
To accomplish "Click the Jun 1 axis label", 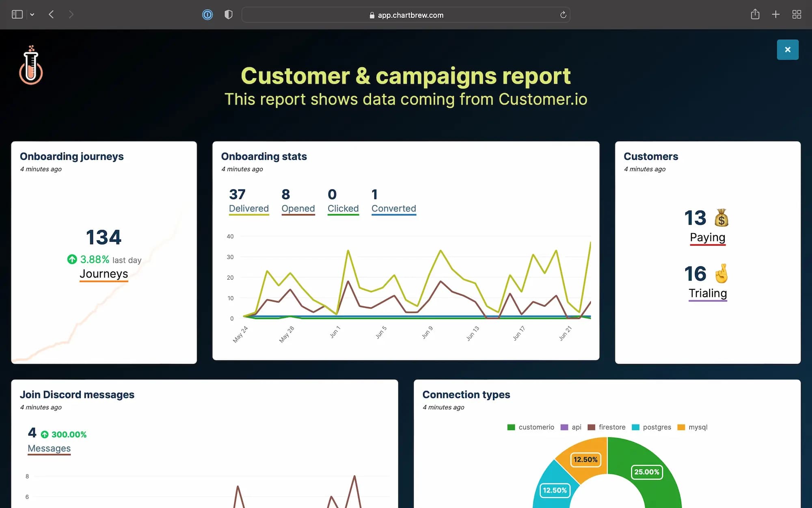I will coord(335,332).
